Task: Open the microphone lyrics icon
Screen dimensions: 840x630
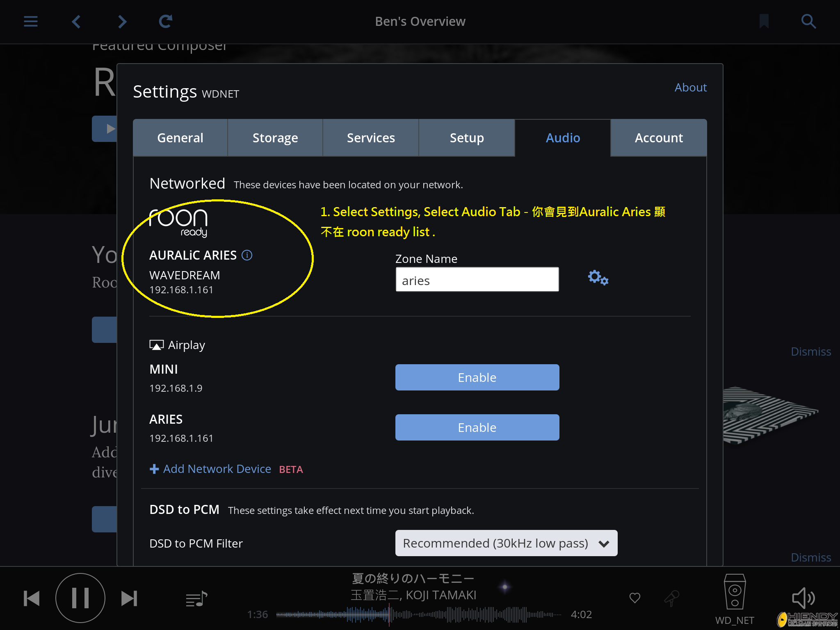Action: tap(671, 598)
